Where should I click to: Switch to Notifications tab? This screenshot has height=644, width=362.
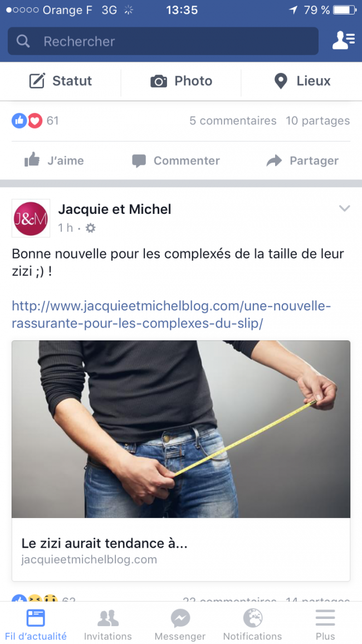click(x=252, y=623)
